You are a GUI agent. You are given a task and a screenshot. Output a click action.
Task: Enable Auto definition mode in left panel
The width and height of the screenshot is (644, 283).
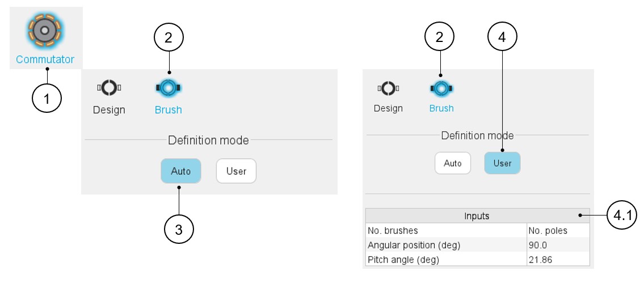(180, 171)
